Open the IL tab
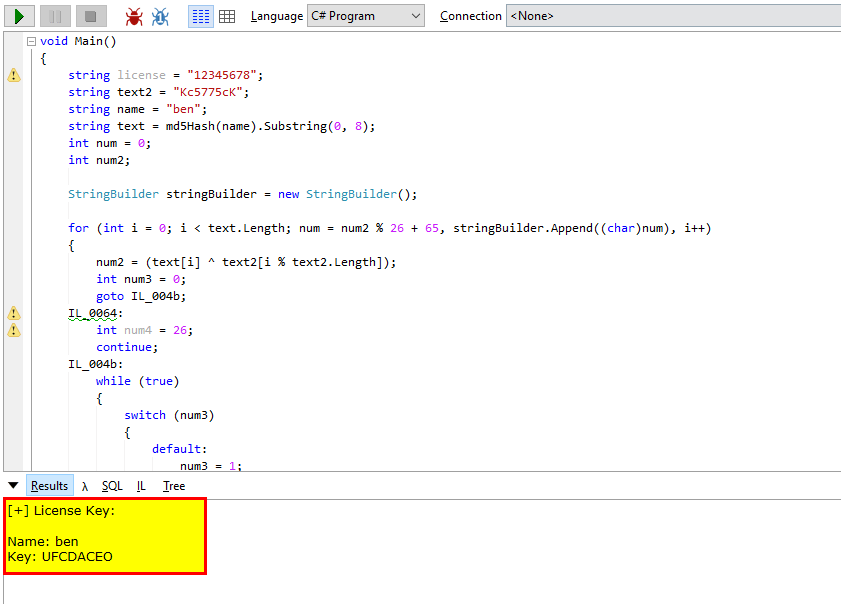The height and width of the screenshot is (604, 841). pyautogui.click(x=142, y=486)
